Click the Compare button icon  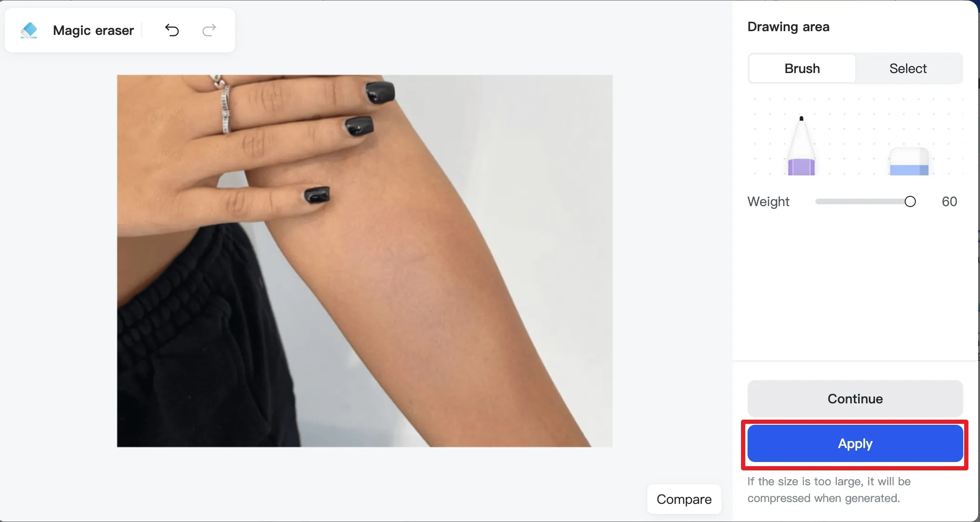683,499
